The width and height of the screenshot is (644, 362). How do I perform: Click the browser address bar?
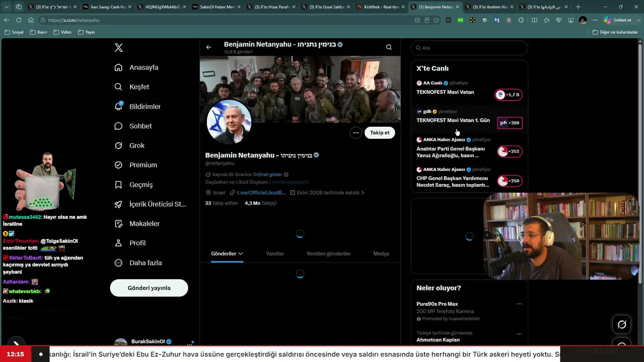(x=226, y=20)
